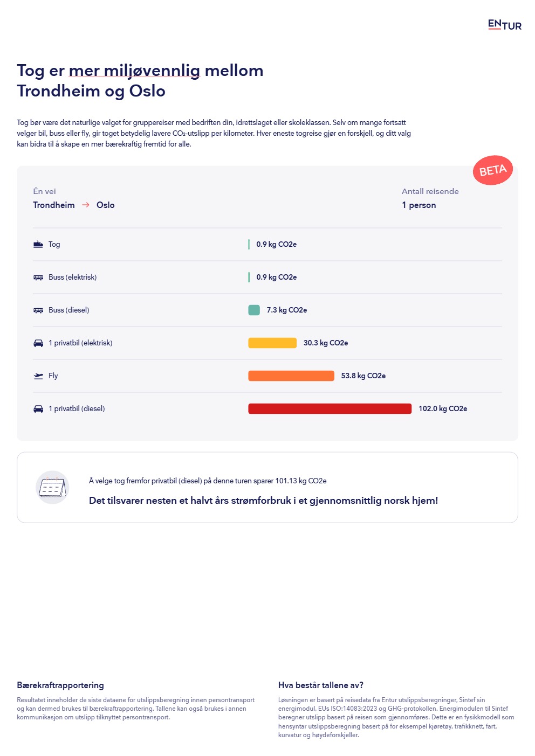Click the electric private car icon

click(x=38, y=343)
